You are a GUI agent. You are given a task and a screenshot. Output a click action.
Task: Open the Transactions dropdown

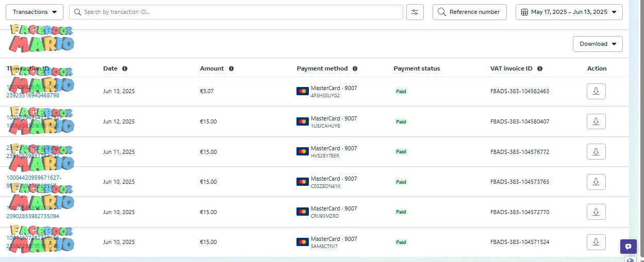pyautogui.click(x=35, y=12)
